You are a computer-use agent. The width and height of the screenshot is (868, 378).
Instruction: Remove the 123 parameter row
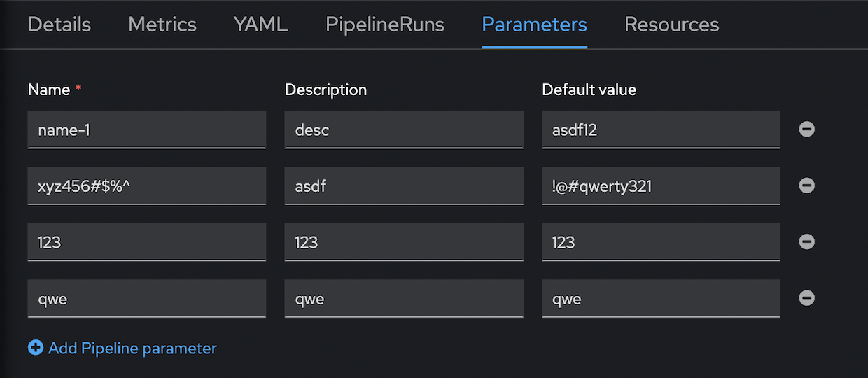click(806, 241)
